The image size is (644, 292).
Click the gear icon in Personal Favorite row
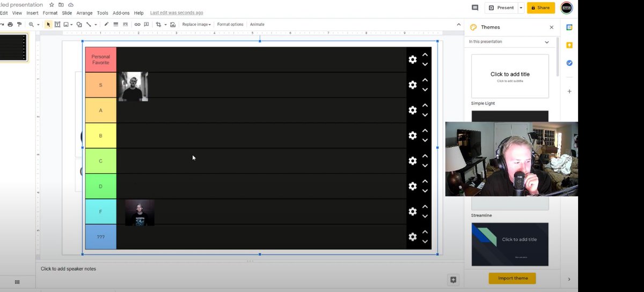point(413,59)
